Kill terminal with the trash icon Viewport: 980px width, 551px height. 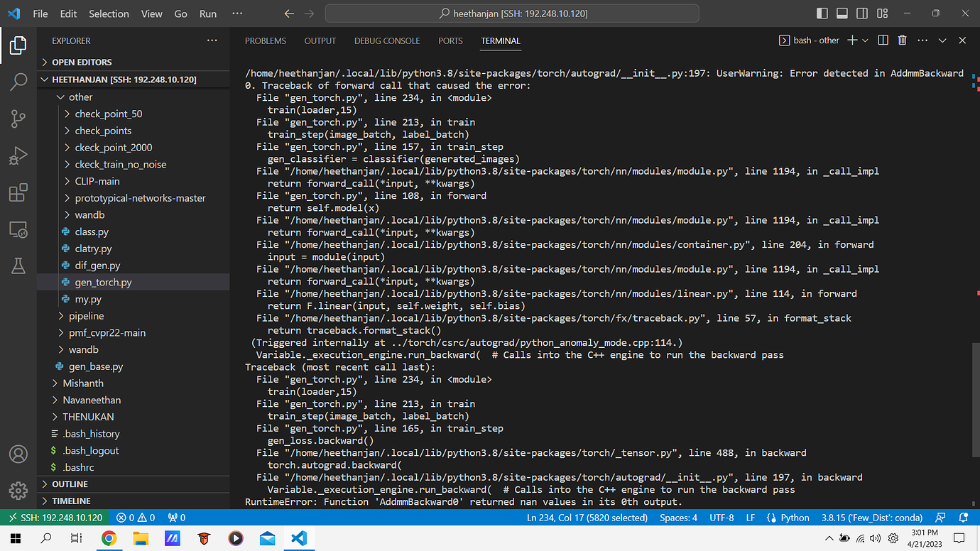(902, 40)
